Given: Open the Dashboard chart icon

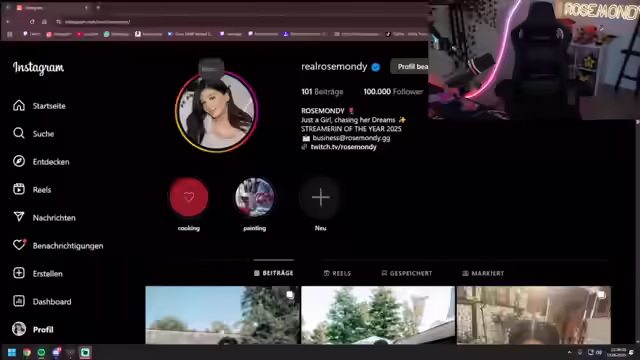Looking at the screenshot, I should pos(19,301).
